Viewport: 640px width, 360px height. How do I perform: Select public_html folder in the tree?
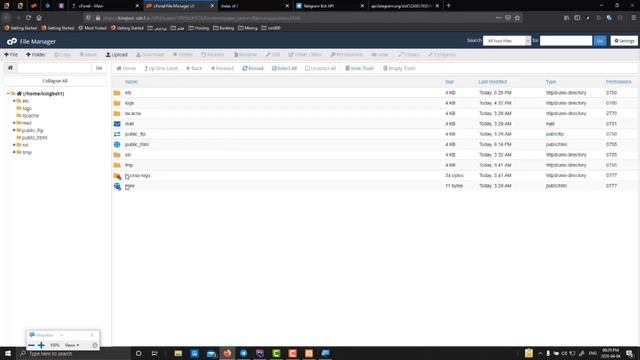click(34, 138)
